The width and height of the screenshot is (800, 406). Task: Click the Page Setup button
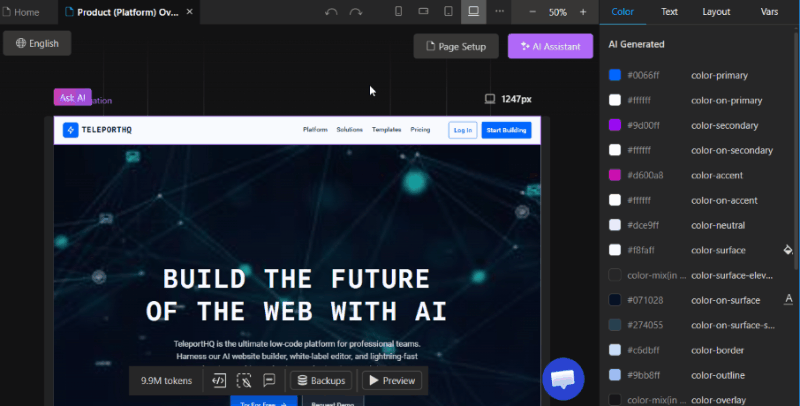pos(456,46)
